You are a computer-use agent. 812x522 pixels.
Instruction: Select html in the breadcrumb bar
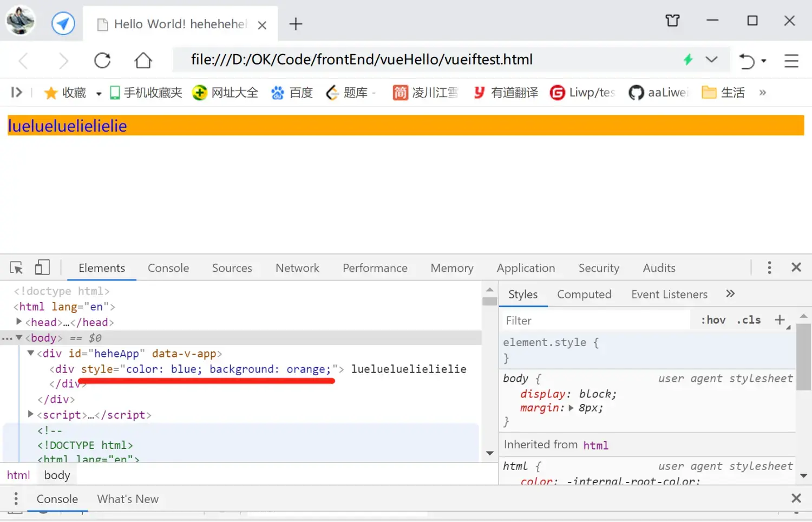coord(18,475)
